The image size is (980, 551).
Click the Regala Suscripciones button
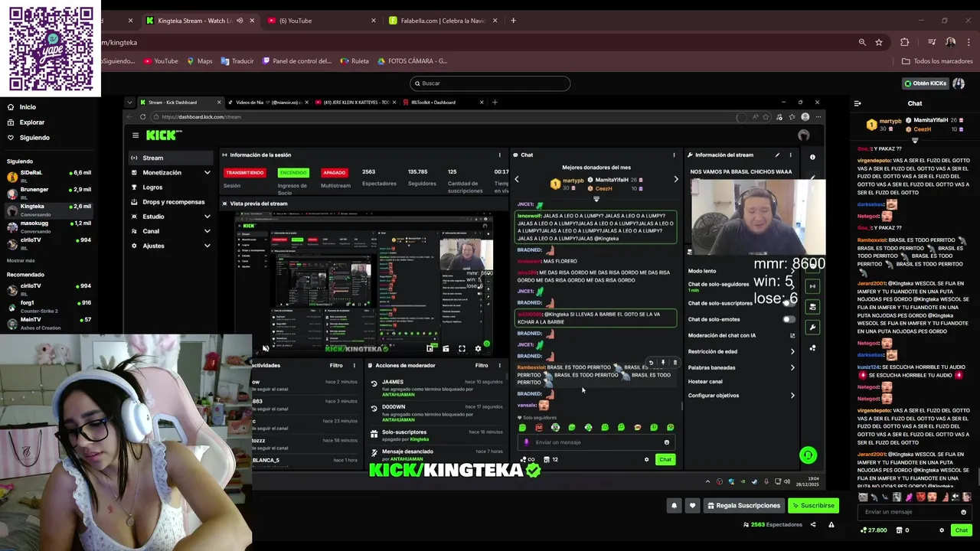[x=744, y=505]
